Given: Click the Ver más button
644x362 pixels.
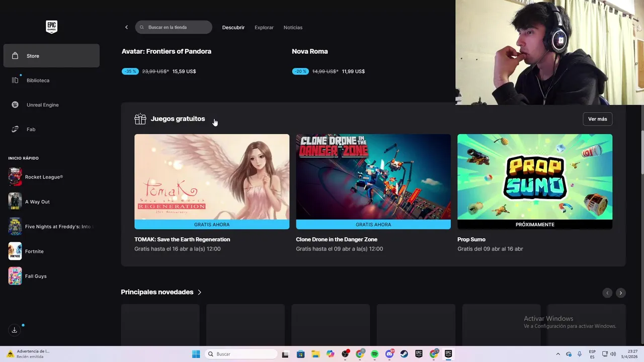Looking at the screenshot, I should click(598, 119).
